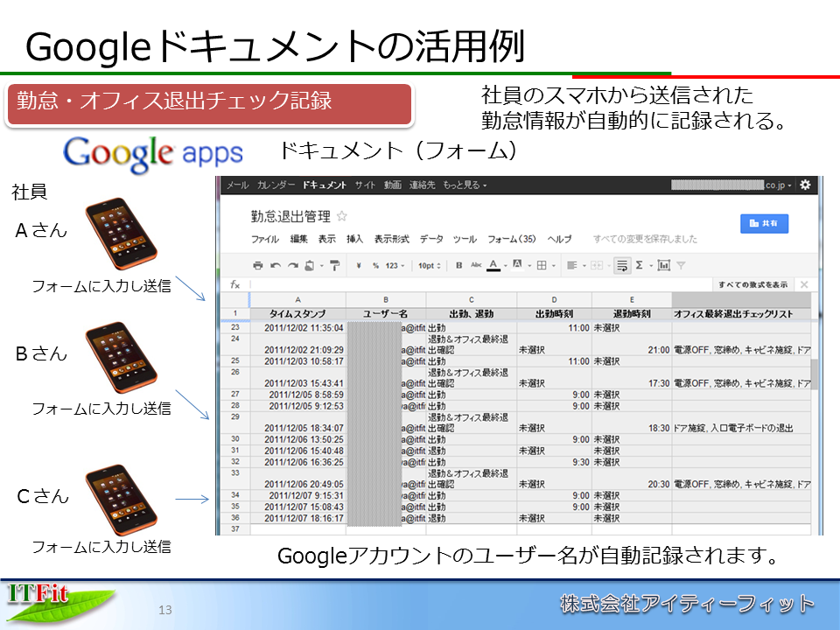
Task: Apply percent format
Action: tap(375, 265)
